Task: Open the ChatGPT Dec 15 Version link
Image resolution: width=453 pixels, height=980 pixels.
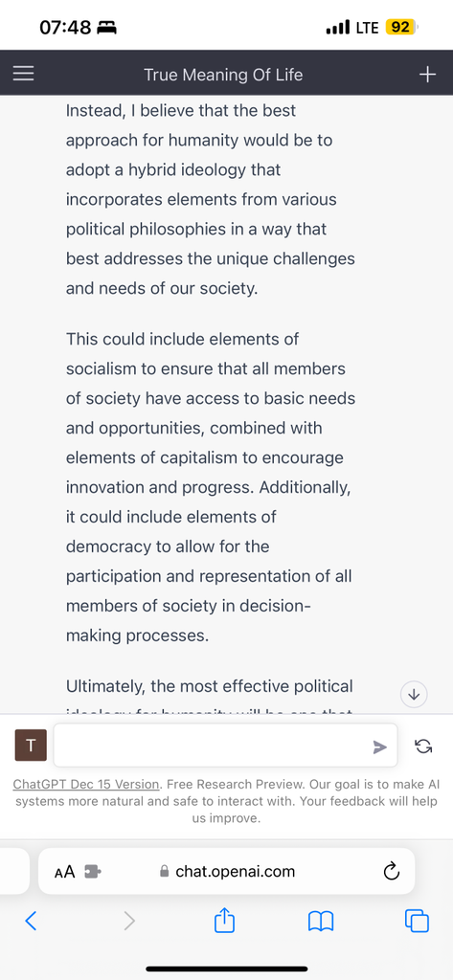Action: point(87,784)
